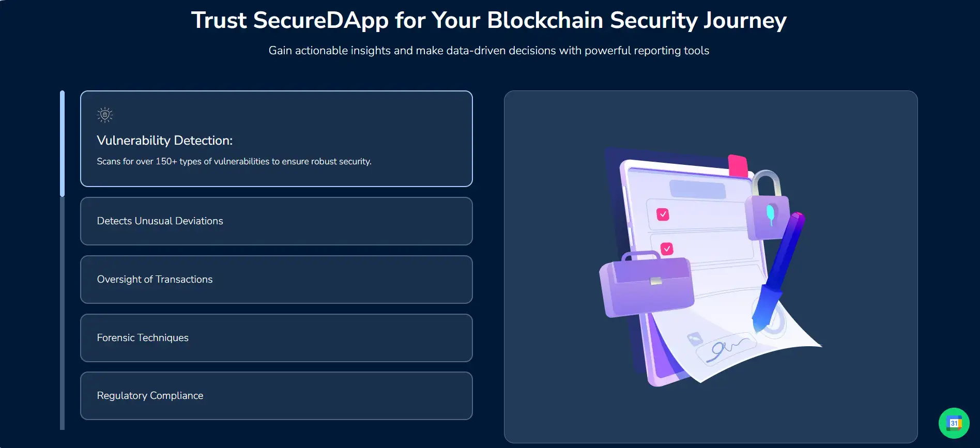This screenshot has height=448, width=980.
Task: Click the second pink checkbox on clipboard
Action: pyautogui.click(x=667, y=249)
